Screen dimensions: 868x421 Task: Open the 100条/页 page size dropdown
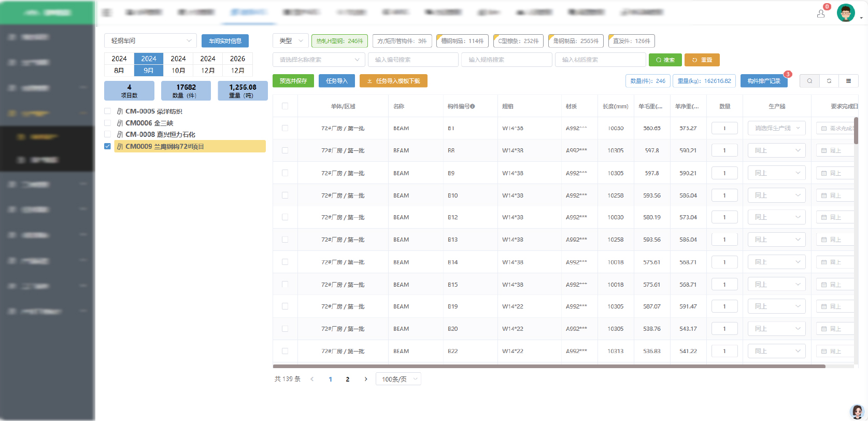point(399,379)
